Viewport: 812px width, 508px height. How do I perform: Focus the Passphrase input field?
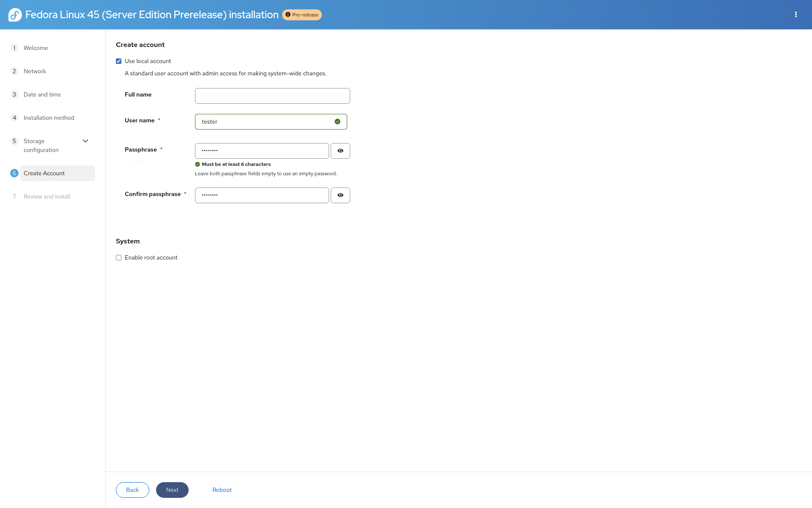click(x=262, y=151)
